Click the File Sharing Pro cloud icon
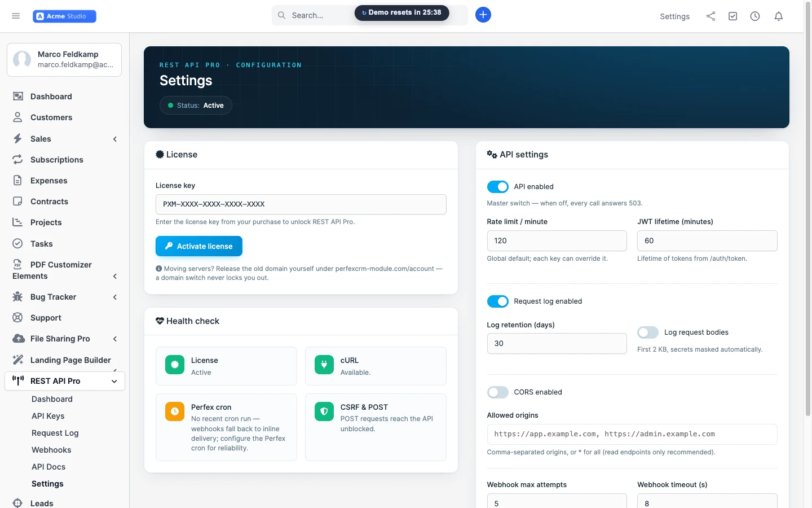812x508 pixels. coord(19,339)
